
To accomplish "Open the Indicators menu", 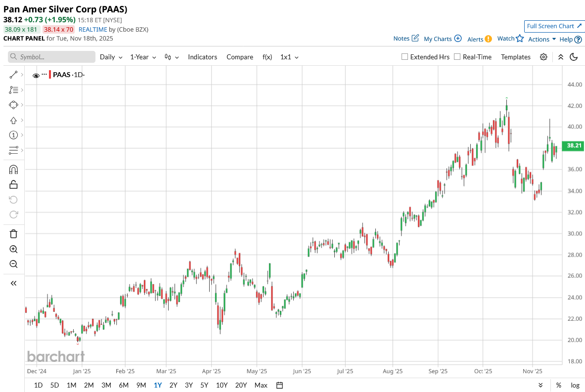I will [x=202, y=57].
